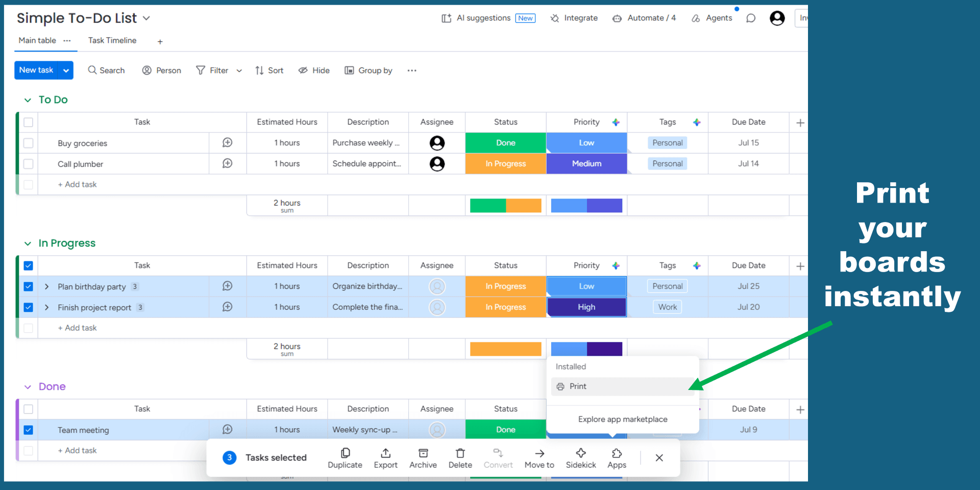Open the board discussion chat icon
The width and height of the screenshot is (980, 490).
pyautogui.click(x=751, y=18)
